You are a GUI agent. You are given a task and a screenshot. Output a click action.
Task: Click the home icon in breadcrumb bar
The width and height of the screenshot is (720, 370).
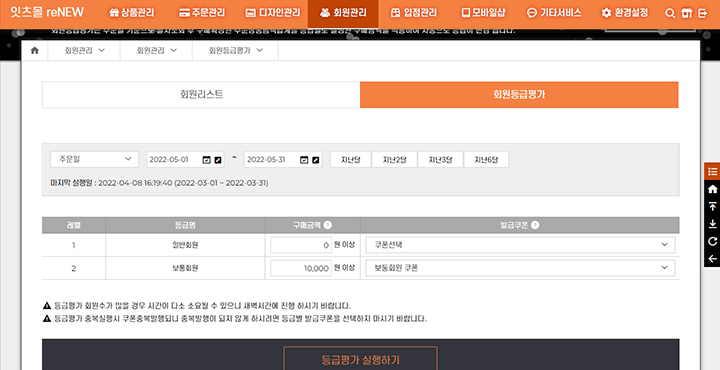coord(34,50)
